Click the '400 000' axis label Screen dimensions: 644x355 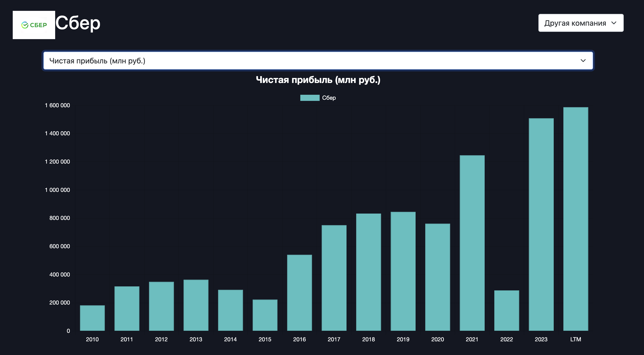click(x=59, y=274)
